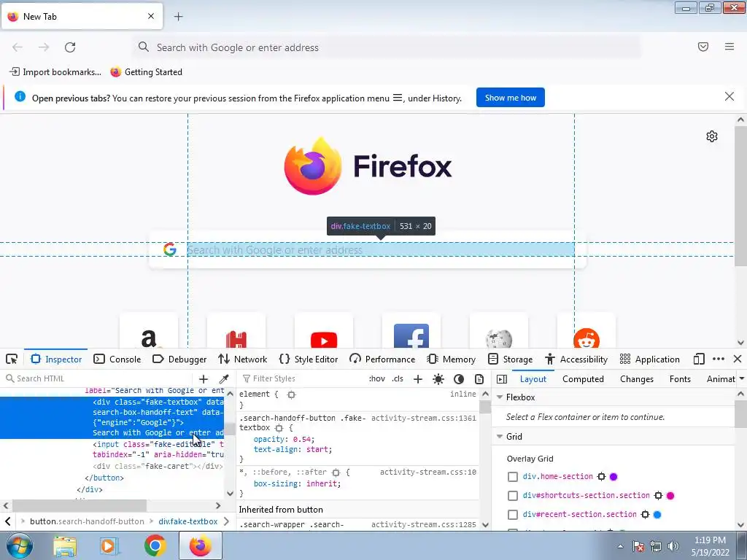This screenshot has height=560, width=747.
Task: Highlight selector of element rule
Action: pos(292,394)
